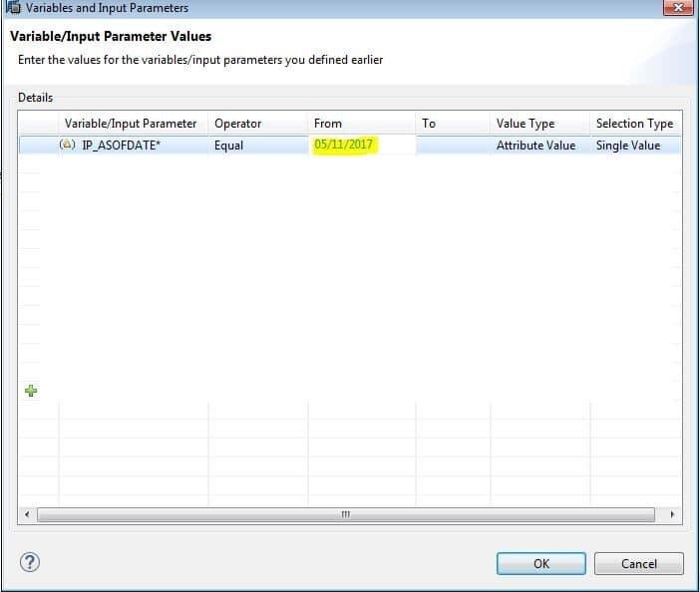
Task: Open help with the question mark icon
Action: pyautogui.click(x=30, y=563)
